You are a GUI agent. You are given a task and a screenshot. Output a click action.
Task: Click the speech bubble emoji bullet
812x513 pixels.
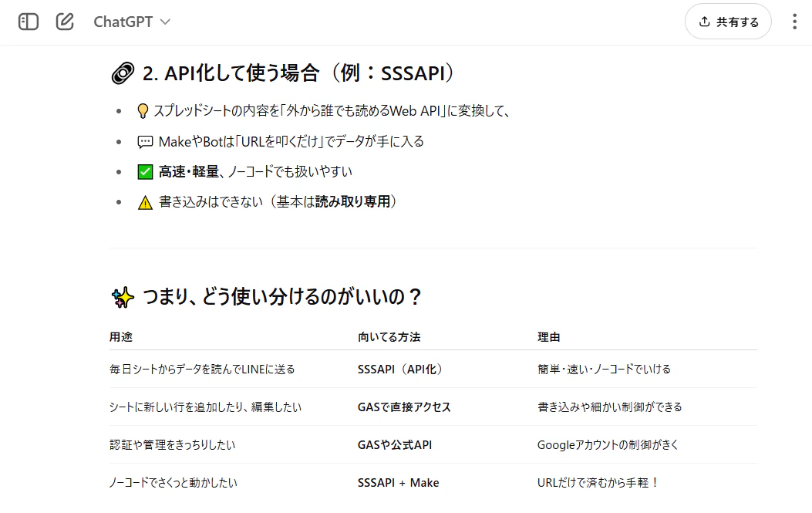click(145, 142)
